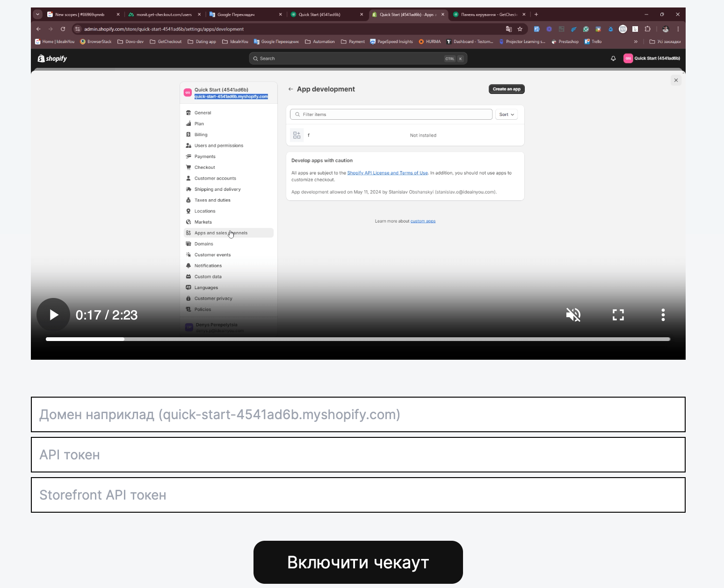724x588 pixels.
Task: Open Taxes and duties settings
Action: (229, 200)
